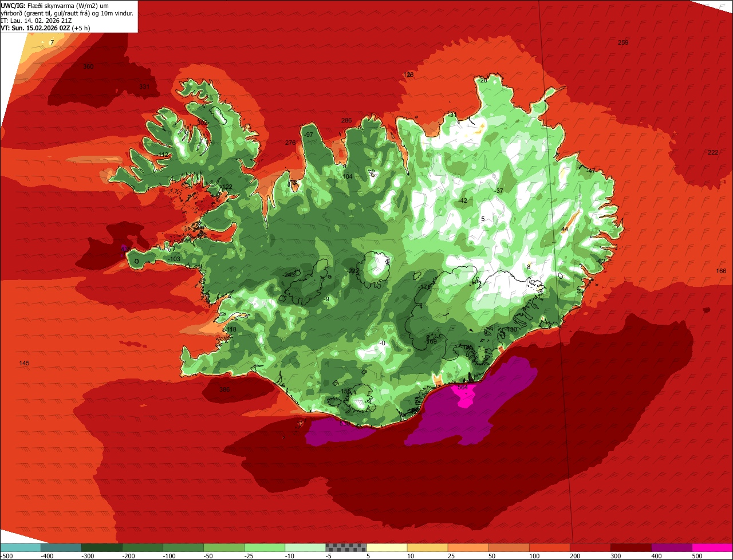This screenshot has width=733, height=560.
Task: Click the magenta 400 to 500 legend swatch
Action: (x=672, y=547)
